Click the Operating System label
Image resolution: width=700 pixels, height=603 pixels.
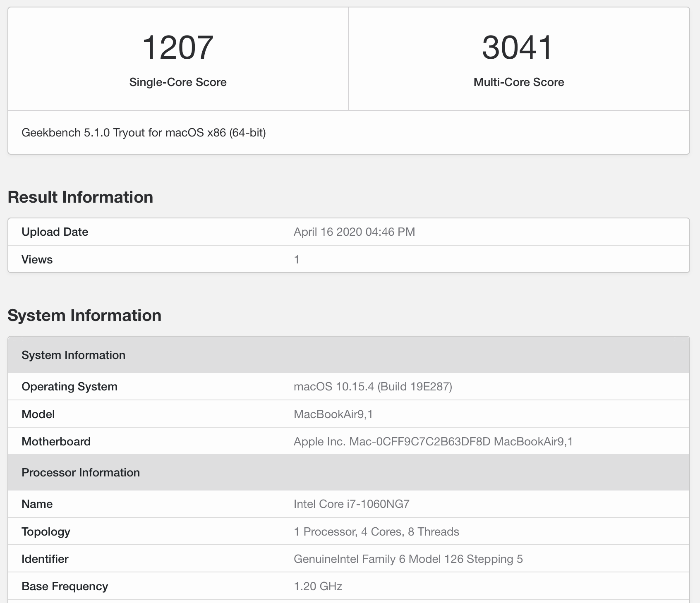70,387
